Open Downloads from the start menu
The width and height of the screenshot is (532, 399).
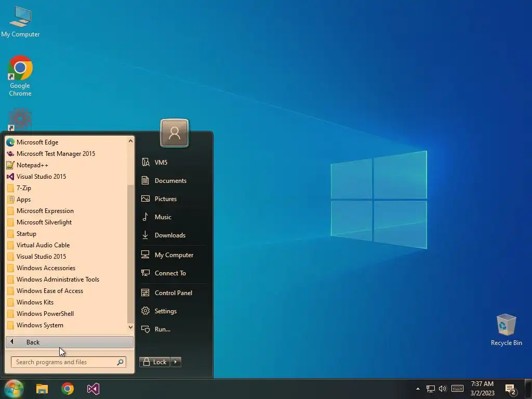coord(174,235)
